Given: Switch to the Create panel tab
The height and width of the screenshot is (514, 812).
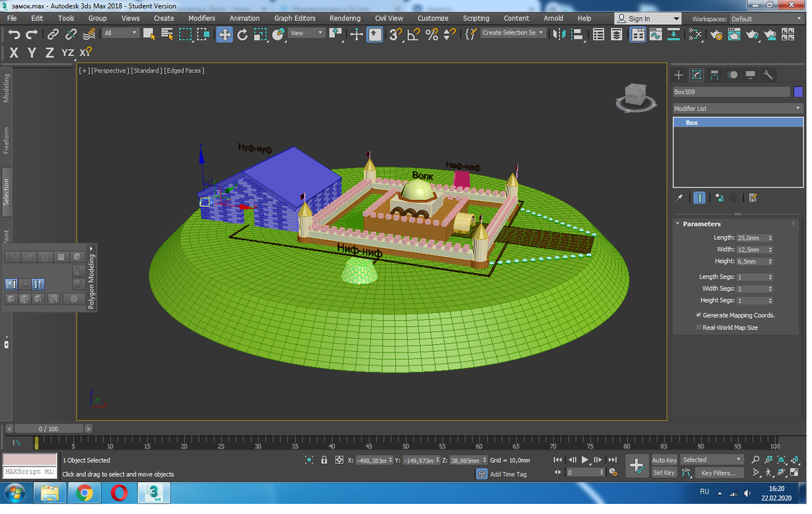Looking at the screenshot, I should pyautogui.click(x=679, y=75).
